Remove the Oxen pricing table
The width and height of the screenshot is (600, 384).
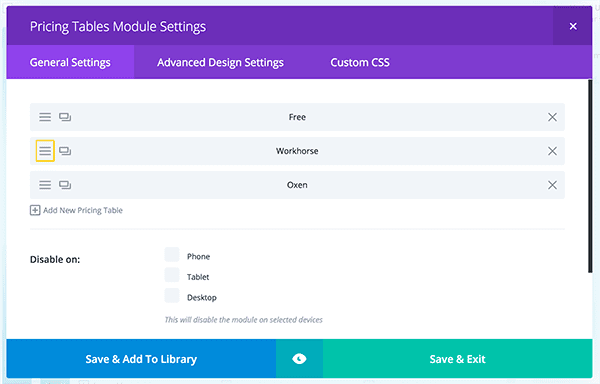coord(552,185)
